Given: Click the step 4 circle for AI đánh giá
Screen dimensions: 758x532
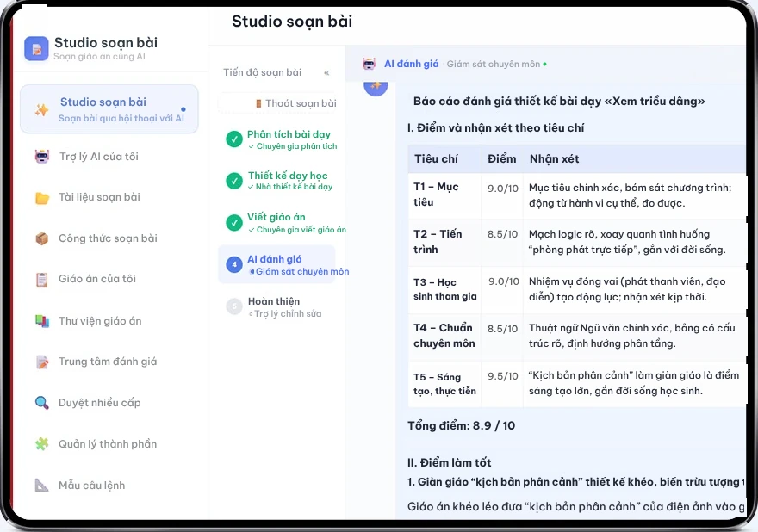Looking at the screenshot, I should coord(234,264).
